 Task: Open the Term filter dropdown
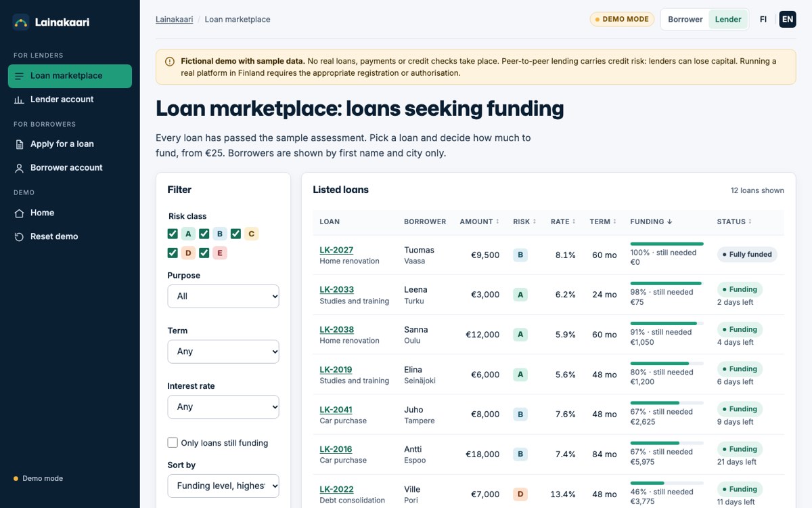(223, 352)
